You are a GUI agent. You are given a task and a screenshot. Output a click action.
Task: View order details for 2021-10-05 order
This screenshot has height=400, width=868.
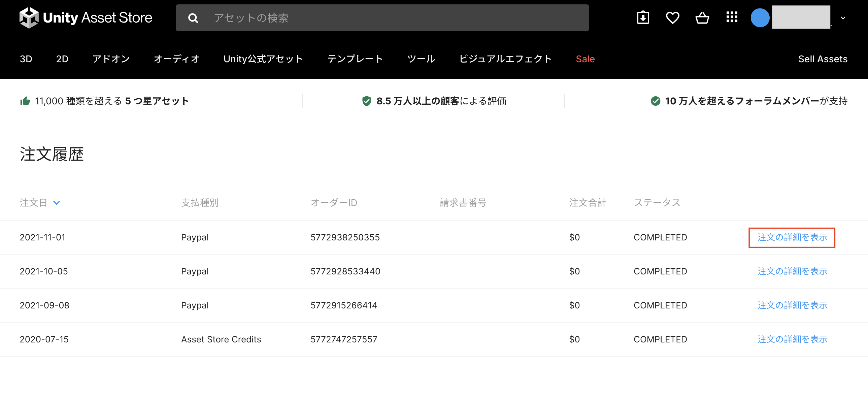click(x=792, y=271)
